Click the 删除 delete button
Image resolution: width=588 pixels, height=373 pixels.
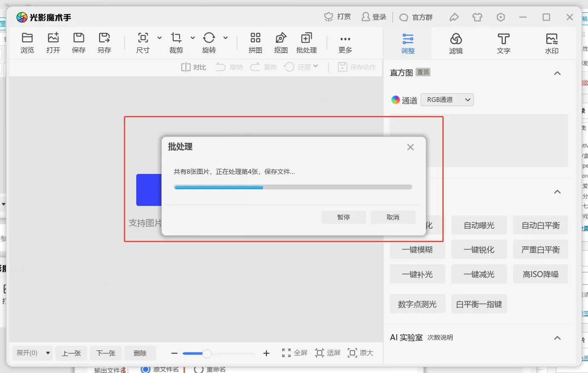(x=140, y=353)
